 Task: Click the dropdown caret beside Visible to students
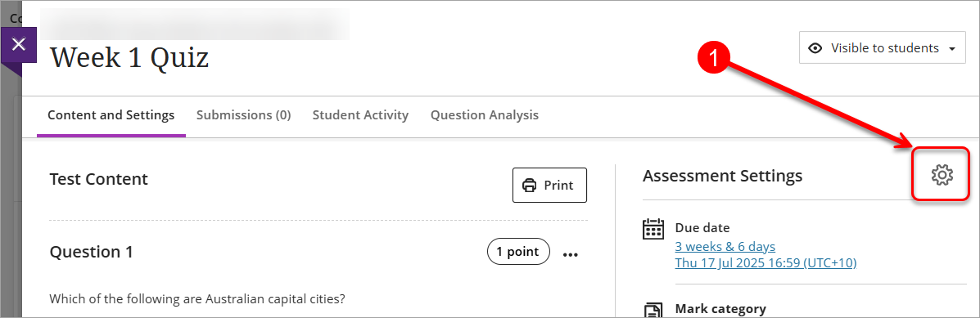[x=952, y=48]
